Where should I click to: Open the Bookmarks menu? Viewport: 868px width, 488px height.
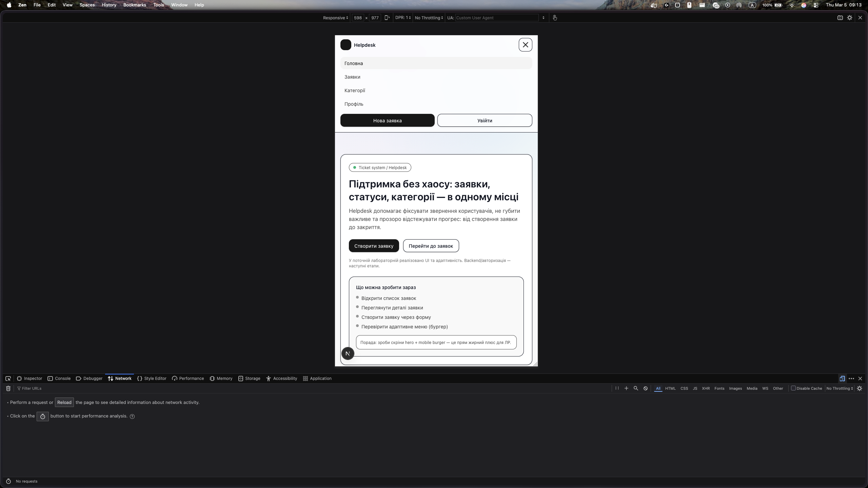(x=135, y=5)
